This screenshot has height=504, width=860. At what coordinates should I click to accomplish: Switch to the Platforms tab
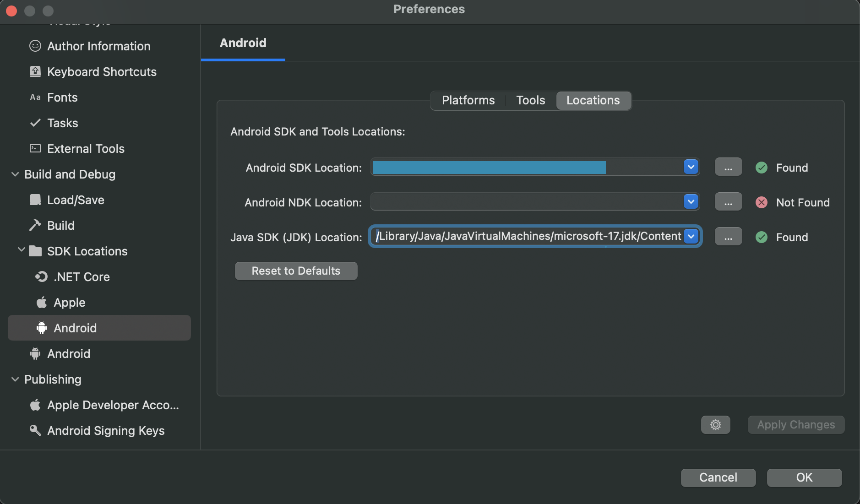[x=468, y=100]
